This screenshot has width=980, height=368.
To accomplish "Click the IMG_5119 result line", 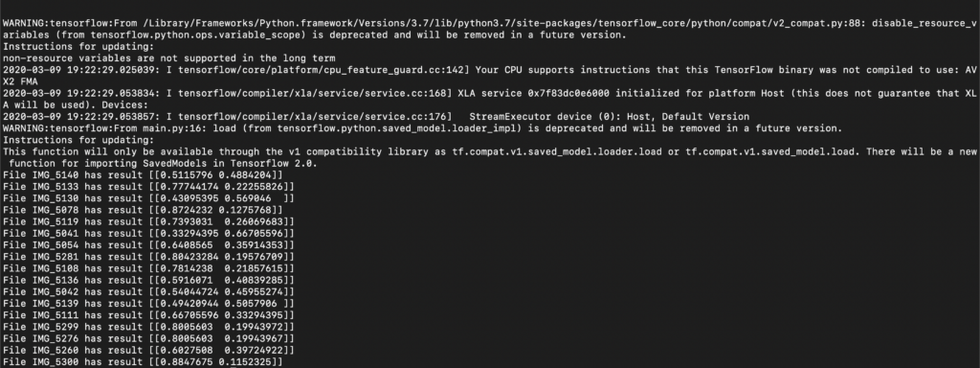I will [x=148, y=222].
